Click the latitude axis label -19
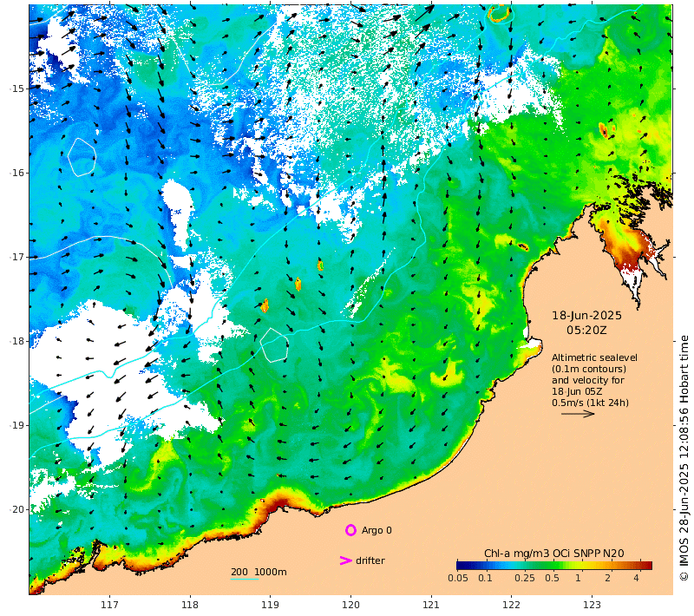 [x=16, y=425]
